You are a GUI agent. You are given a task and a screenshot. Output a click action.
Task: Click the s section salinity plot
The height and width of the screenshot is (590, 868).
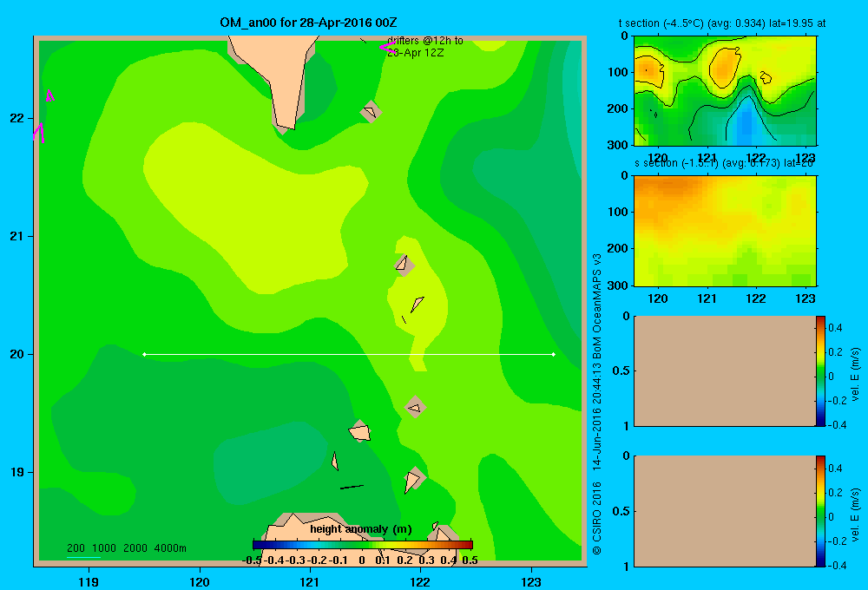(725, 231)
